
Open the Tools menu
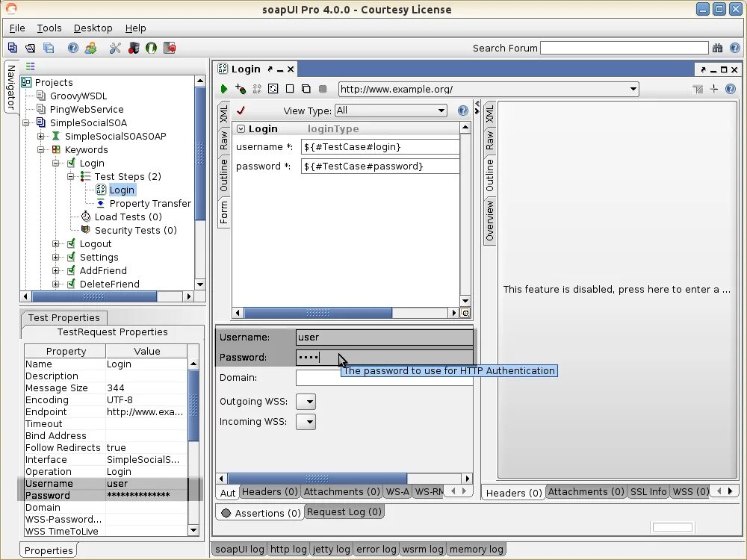(49, 28)
